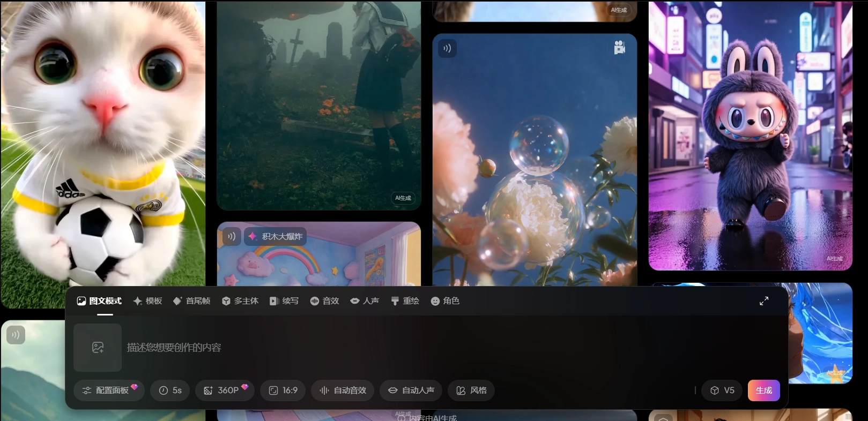Open the 音效 tab

point(324,301)
